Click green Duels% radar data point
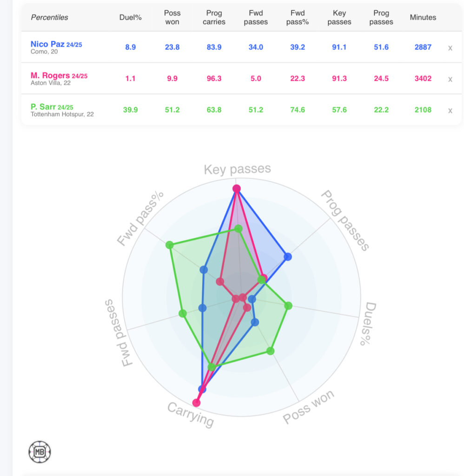464x476 pixels. coord(288,305)
